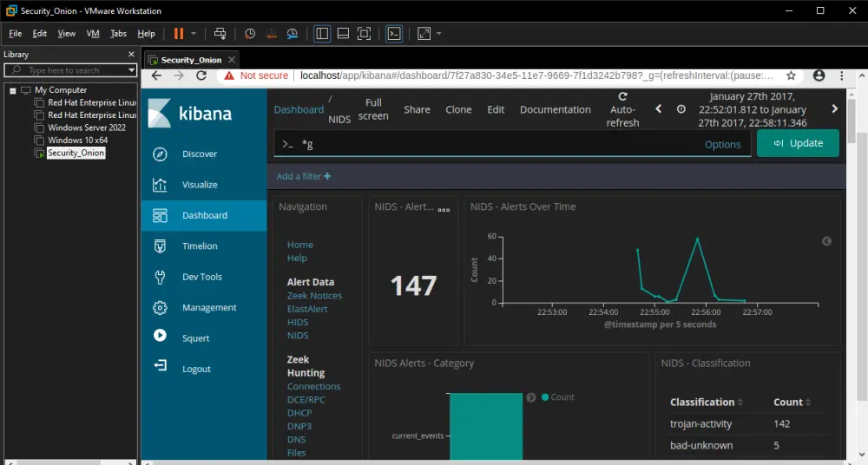Screen dimensions: 868x465
Task: Open the browser profile icon
Action: 819,75
